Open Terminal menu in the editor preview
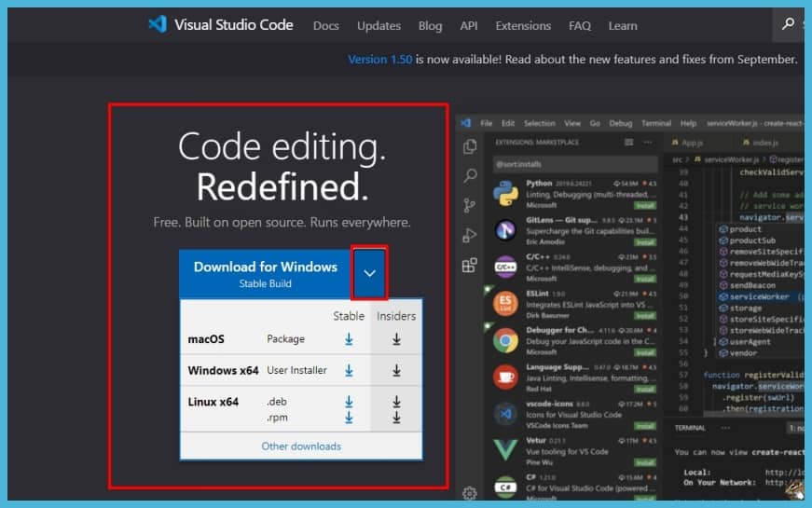Screen dimensions: 812x508 pyautogui.click(x=656, y=123)
